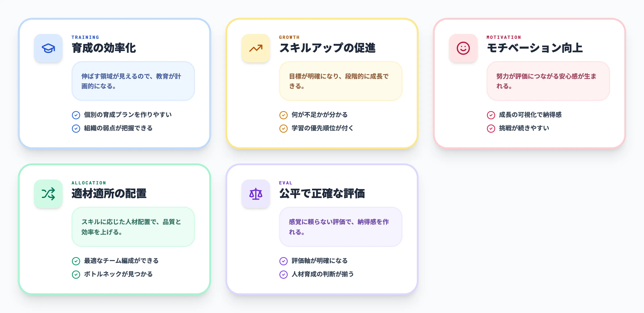Click the graduation cap training icon
Image resolution: width=644 pixels, height=313 pixels.
point(48,48)
